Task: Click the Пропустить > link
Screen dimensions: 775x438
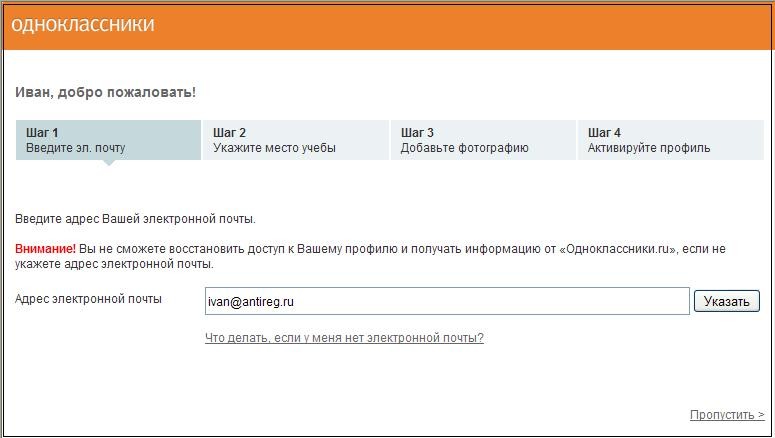Action: click(x=727, y=415)
